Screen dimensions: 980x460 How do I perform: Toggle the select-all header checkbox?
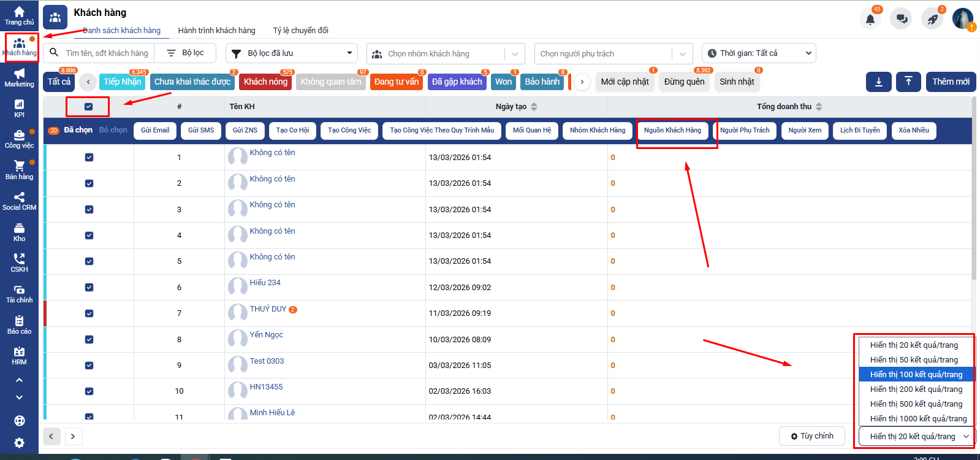point(88,107)
